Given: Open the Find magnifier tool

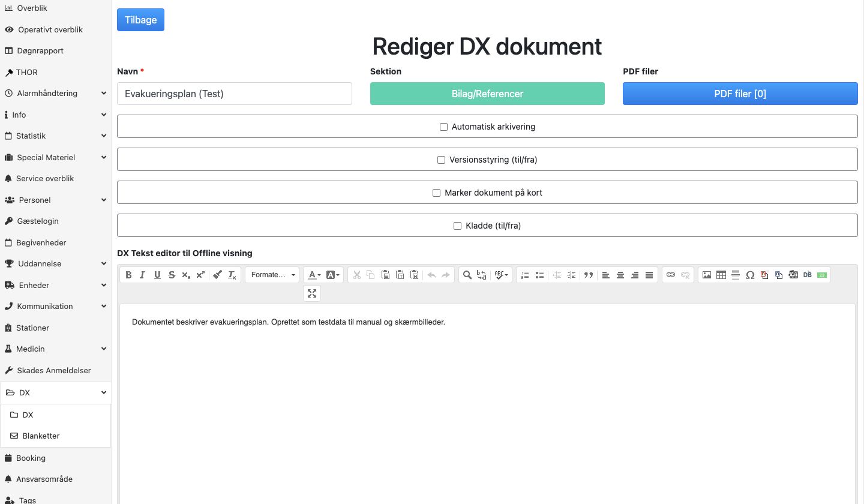Looking at the screenshot, I should point(467,275).
